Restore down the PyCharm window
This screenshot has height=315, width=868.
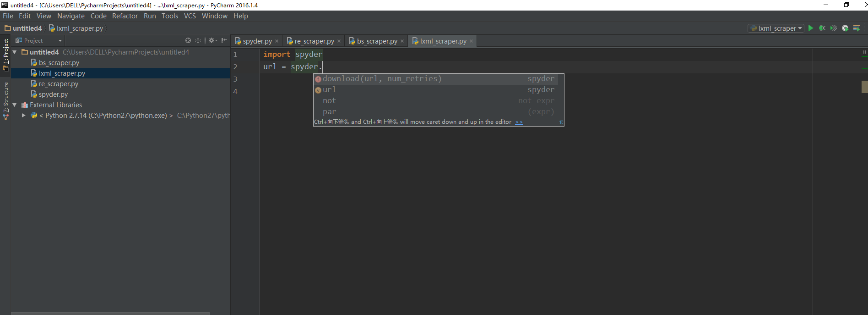click(x=846, y=5)
